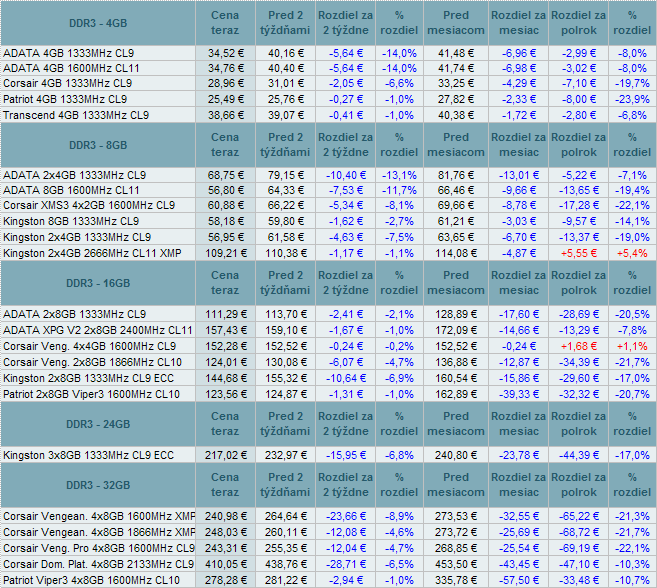
Task: Click the row label 'Transcend 4GB 1333MHz CL9'
Action: (x=76, y=115)
